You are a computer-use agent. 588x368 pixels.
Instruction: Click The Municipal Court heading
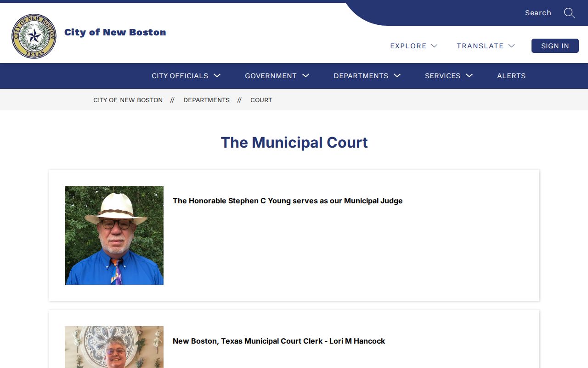pyautogui.click(x=294, y=143)
